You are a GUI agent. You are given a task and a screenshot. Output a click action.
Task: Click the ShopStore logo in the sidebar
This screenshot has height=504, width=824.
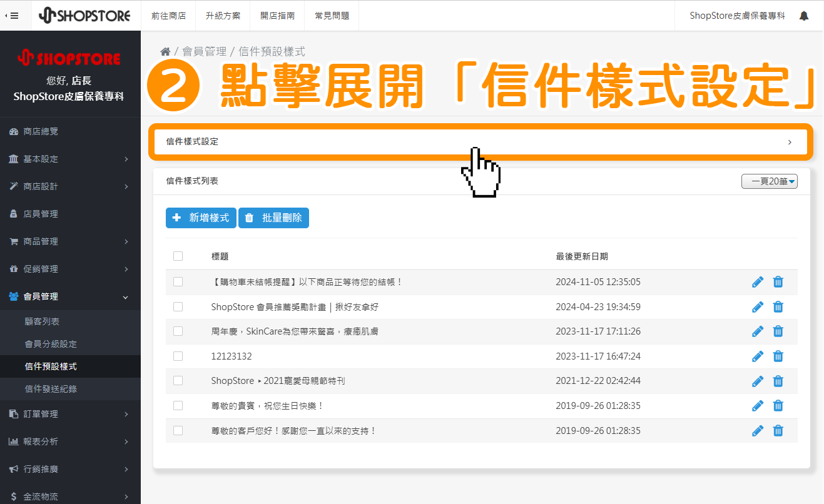(70, 58)
